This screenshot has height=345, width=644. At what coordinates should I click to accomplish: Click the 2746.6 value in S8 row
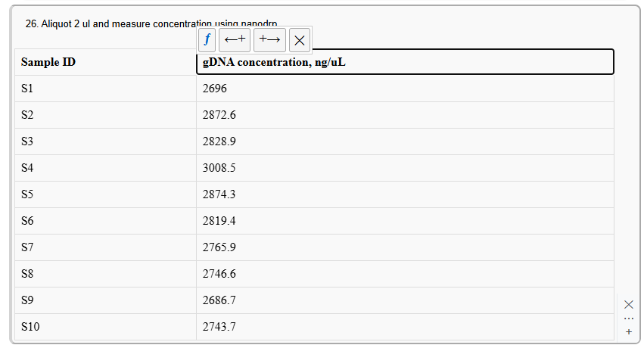click(404, 274)
